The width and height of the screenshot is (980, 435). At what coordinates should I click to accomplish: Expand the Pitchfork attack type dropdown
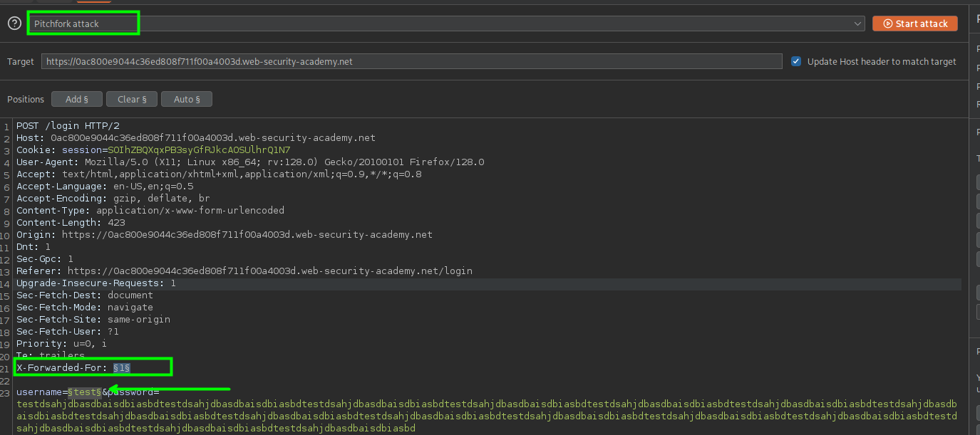[x=858, y=23]
